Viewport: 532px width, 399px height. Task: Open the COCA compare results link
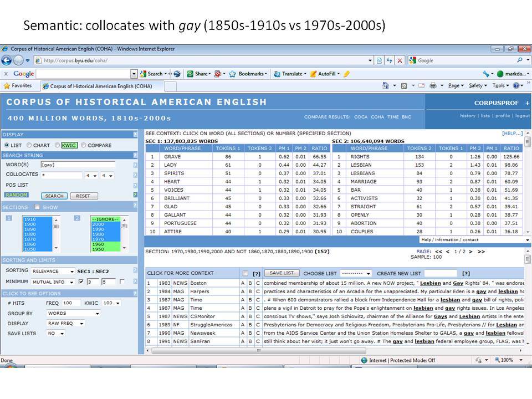click(361, 117)
